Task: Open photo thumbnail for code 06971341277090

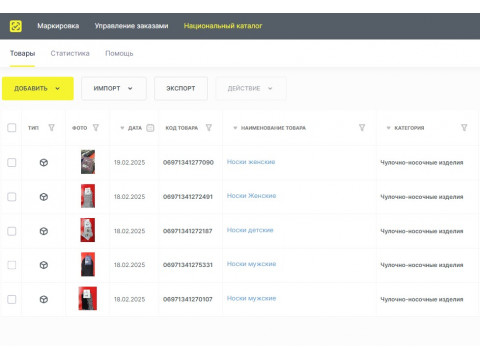Action: click(x=88, y=162)
